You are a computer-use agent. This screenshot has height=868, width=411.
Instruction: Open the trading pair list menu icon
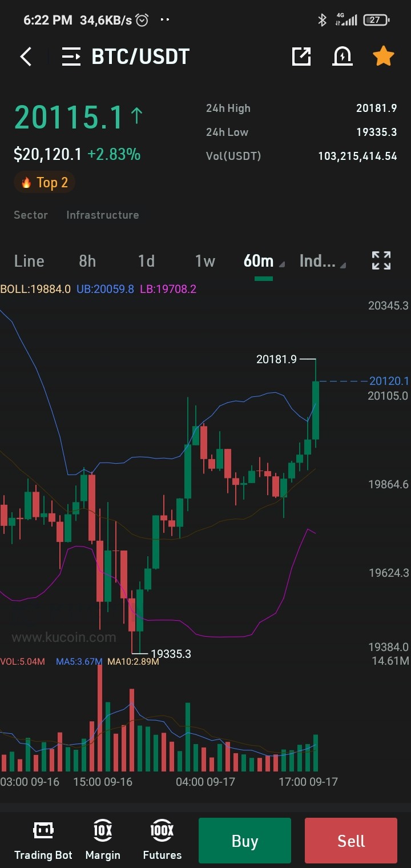[x=71, y=57]
